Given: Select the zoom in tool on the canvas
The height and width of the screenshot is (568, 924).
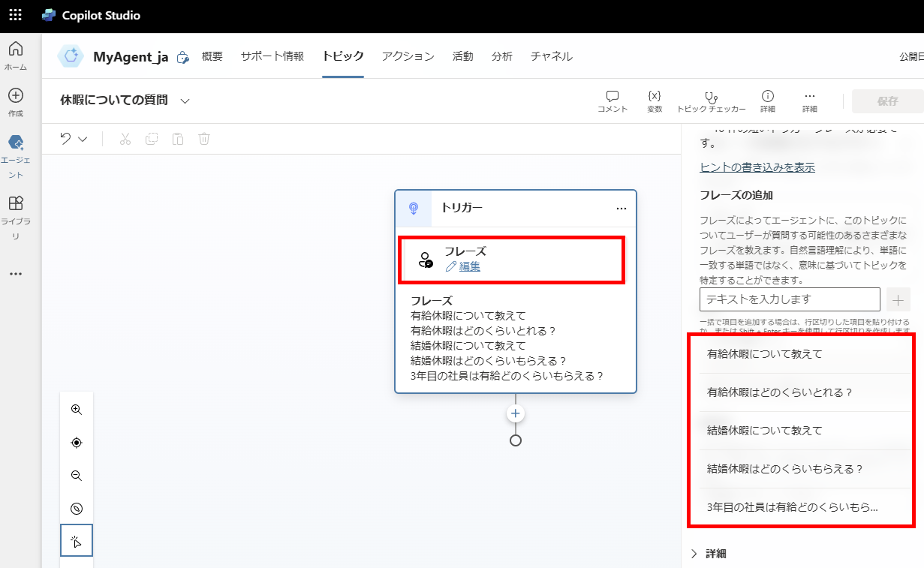Looking at the screenshot, I should pos(76,409).
